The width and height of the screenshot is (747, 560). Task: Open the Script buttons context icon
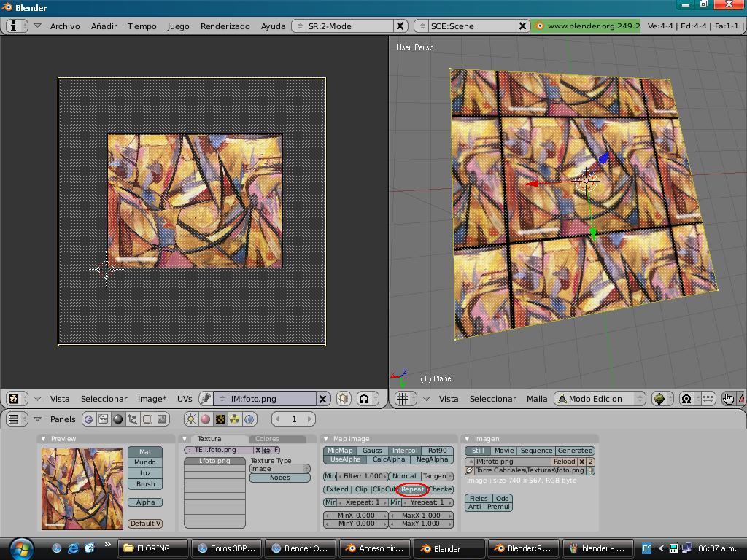103,419
